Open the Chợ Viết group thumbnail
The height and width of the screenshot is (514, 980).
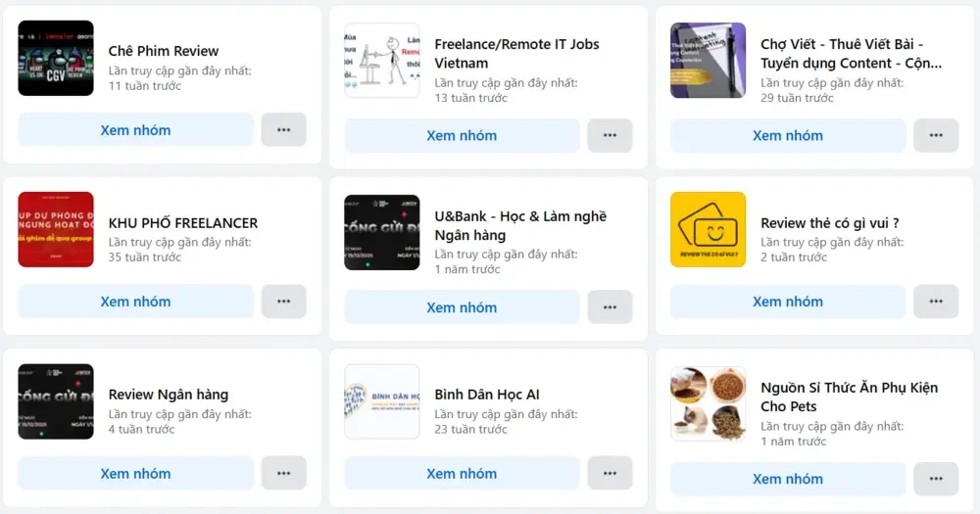[x=709, y=61]
